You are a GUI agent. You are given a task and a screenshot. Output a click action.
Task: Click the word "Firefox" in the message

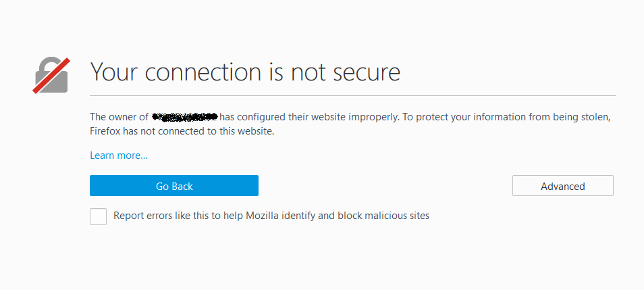click(x=106, y=131)
